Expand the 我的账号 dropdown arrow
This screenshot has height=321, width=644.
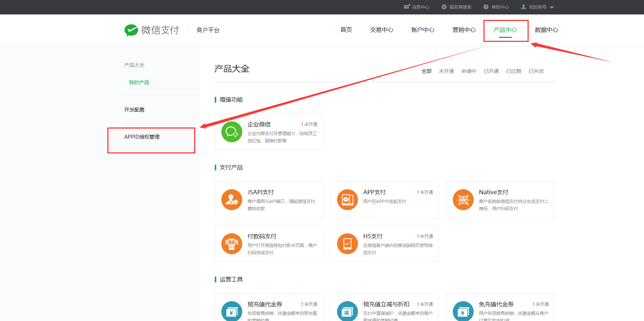click(552, 7)
